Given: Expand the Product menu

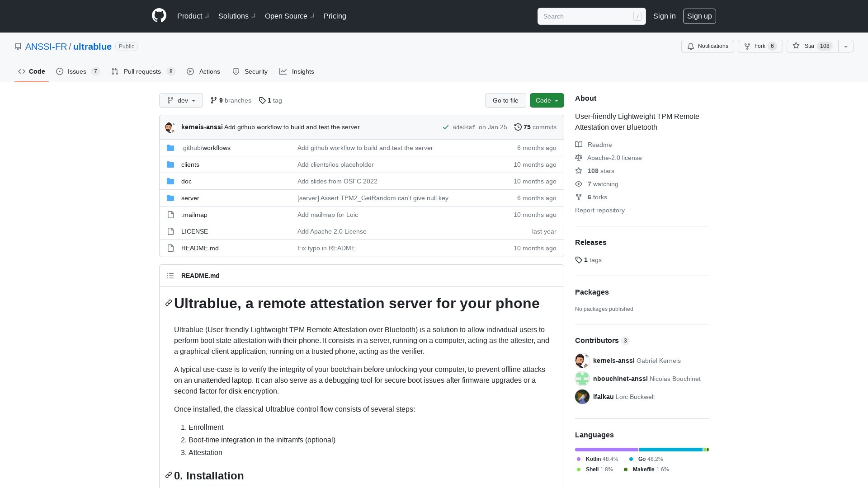Looking at the screenshot, I should [193, 16].
